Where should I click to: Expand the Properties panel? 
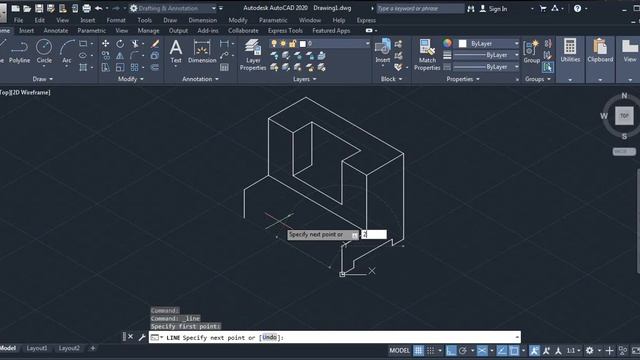click(463, 79)
